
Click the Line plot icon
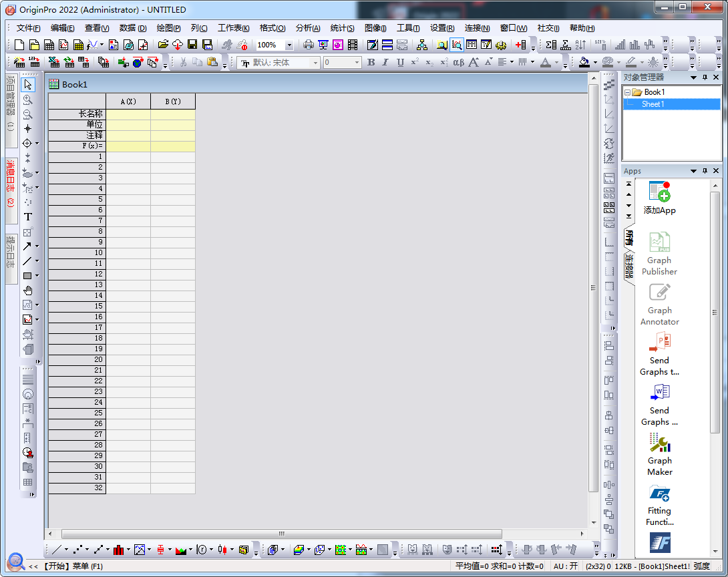57,550
